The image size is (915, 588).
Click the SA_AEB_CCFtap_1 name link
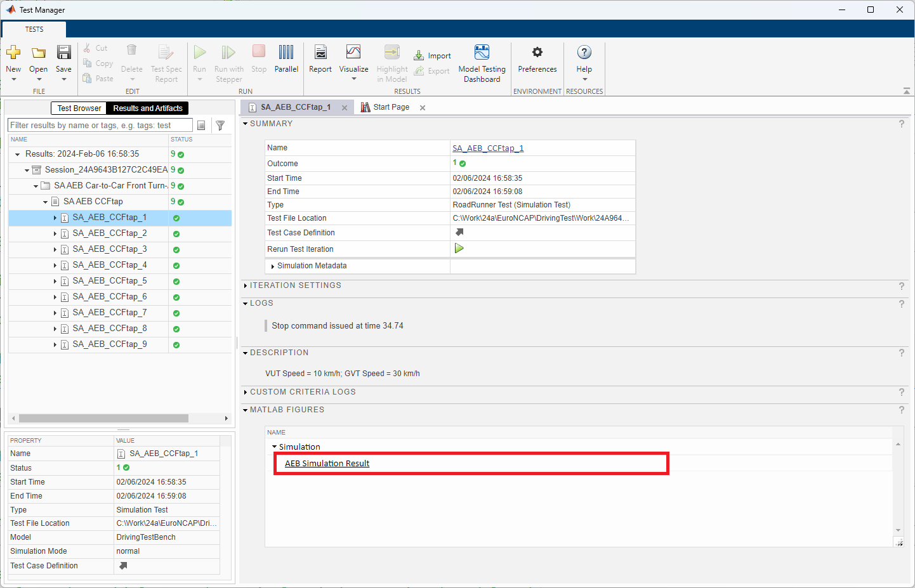(487, 148)
